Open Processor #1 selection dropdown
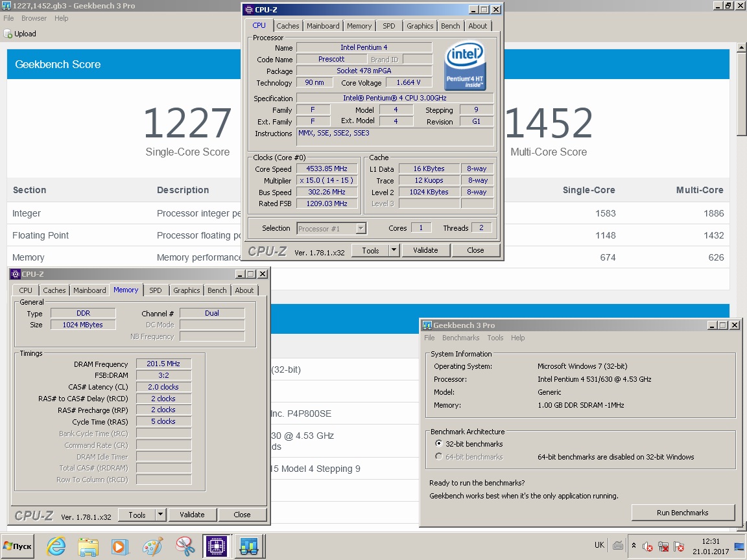747x560 pixels. coord(361,229)
